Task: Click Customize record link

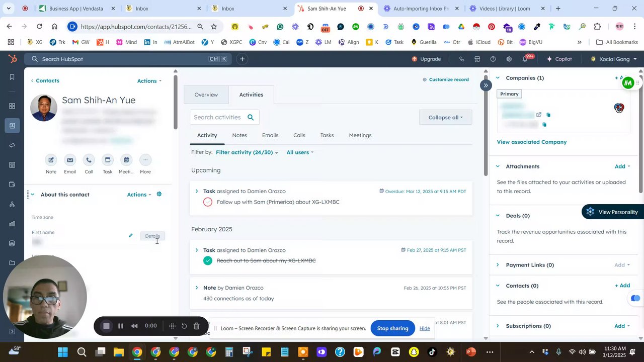Action: 446,79
